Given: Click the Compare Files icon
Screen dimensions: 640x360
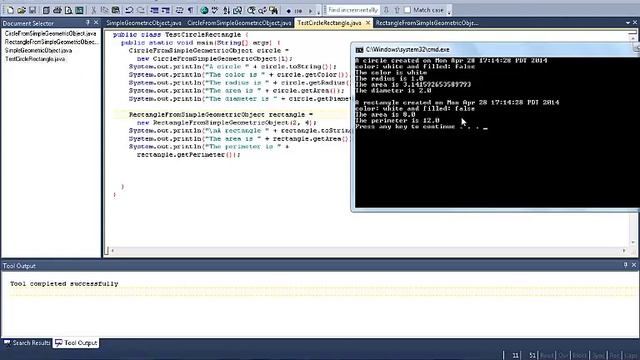Looking at the screenshot, I should (237, 10).
